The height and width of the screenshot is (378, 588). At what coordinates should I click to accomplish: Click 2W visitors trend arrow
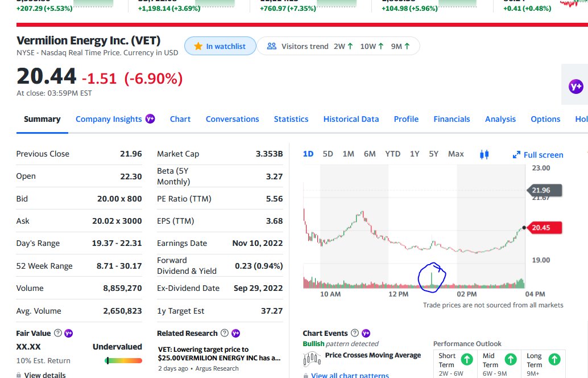(350, 46)
